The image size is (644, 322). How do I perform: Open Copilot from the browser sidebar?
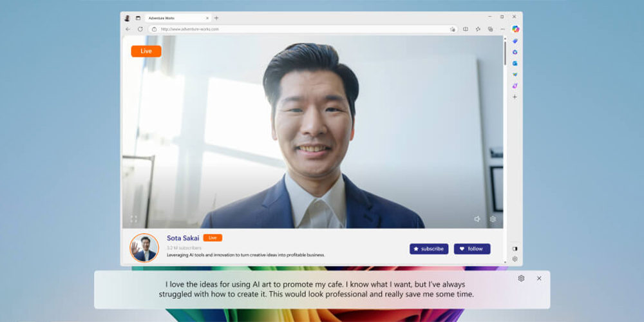pos(515,29)
